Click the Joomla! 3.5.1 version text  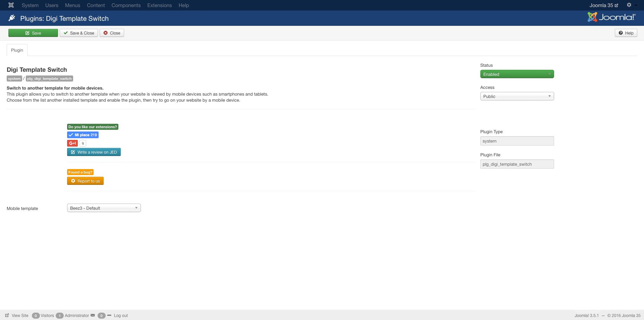point(586,316)
